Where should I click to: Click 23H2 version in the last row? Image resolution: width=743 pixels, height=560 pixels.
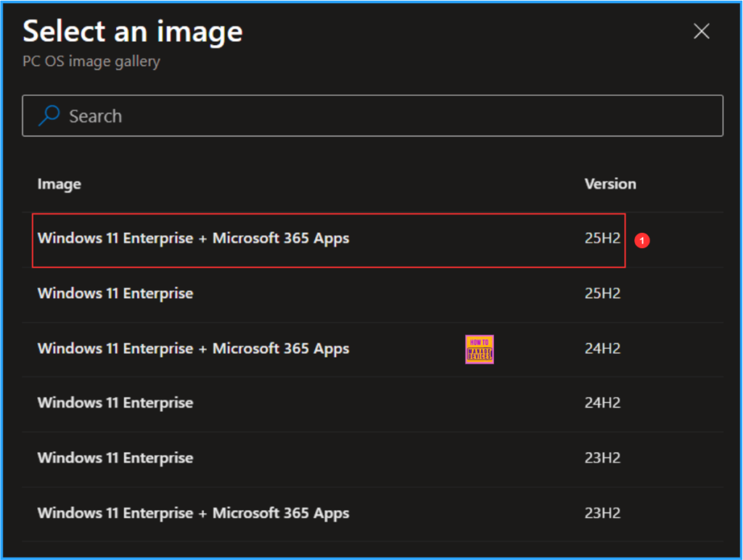[x=602, y=514]
